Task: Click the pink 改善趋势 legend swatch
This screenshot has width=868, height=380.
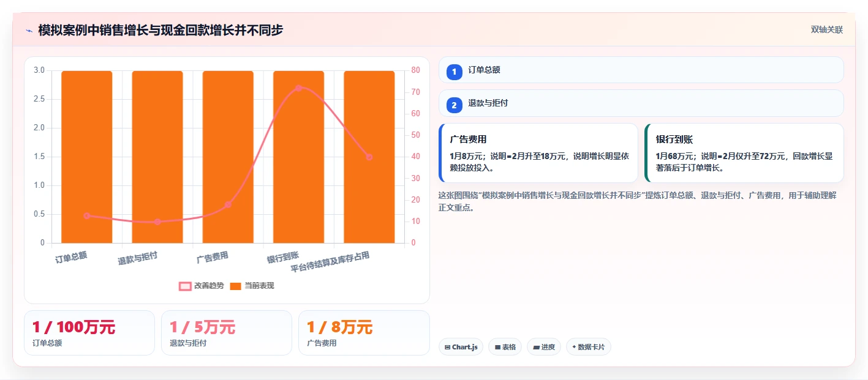Action: [x=185, y=286]
